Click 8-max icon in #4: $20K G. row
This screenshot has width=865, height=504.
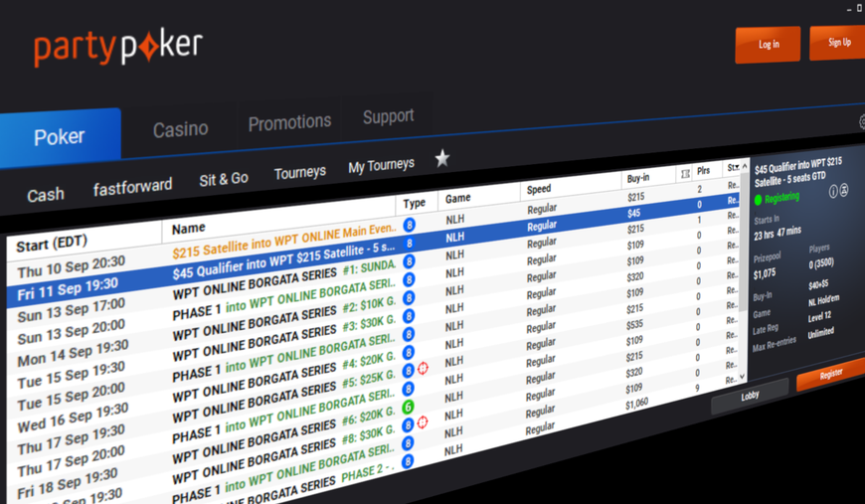[x=409, y=352]
